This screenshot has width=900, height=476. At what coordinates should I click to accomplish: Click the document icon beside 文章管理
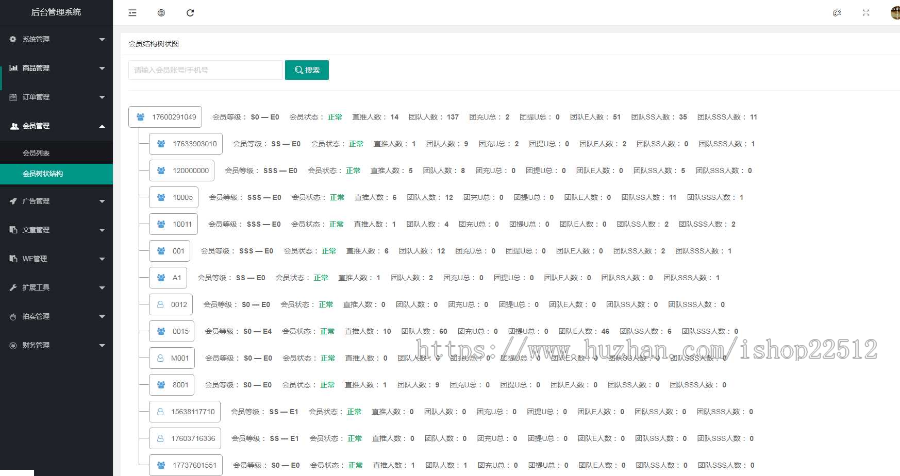pyautogui.click(x=13, y=230)
